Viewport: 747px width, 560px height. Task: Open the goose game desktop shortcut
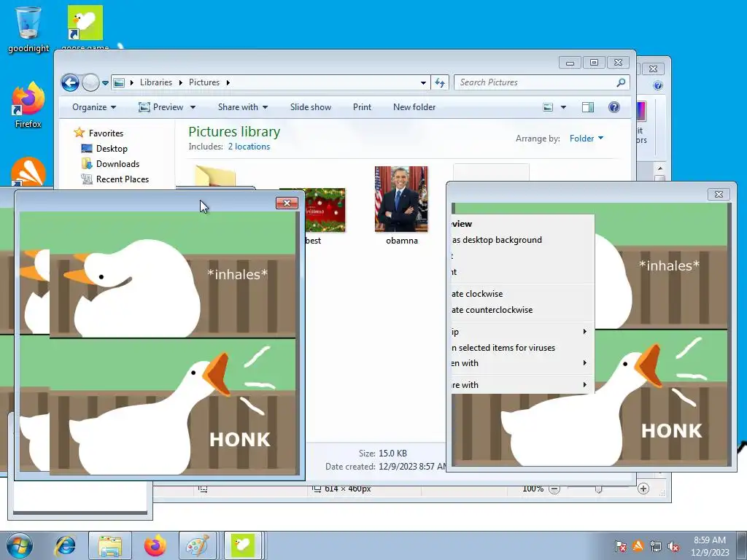coord(85,27)
